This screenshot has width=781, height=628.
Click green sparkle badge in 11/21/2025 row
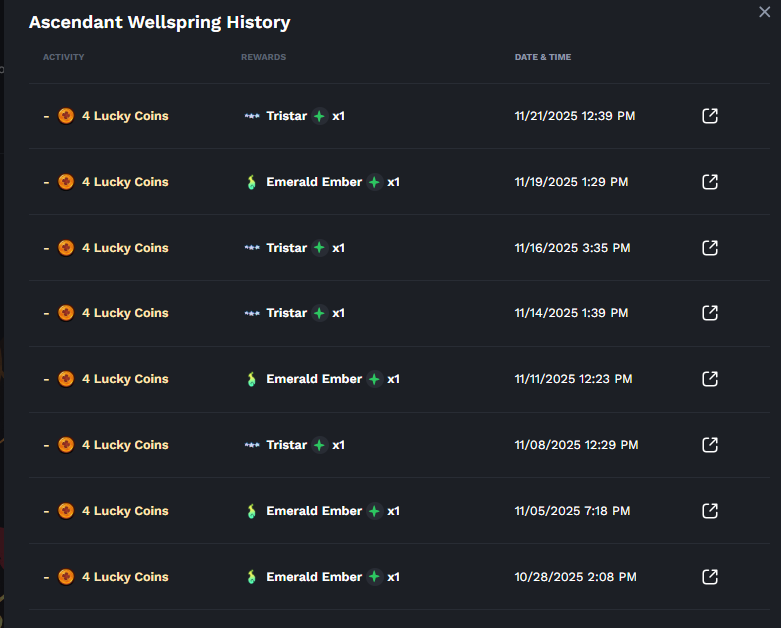point(319,116)
